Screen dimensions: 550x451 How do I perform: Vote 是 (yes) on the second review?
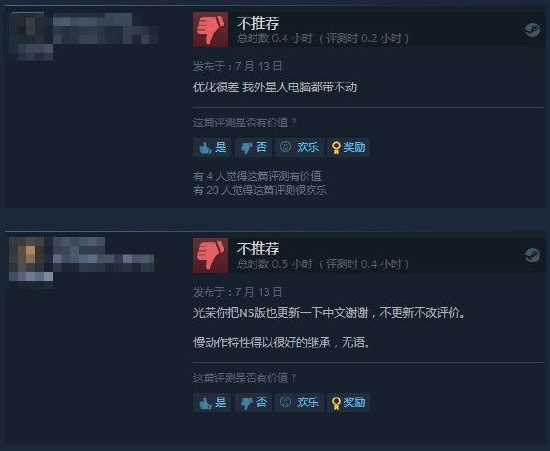[x=212, y=402]
